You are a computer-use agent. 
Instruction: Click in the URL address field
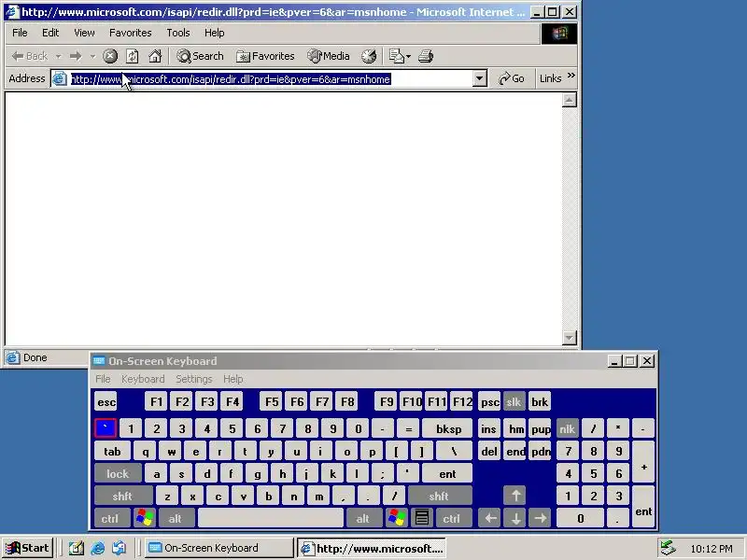click(x=271, y=79)
